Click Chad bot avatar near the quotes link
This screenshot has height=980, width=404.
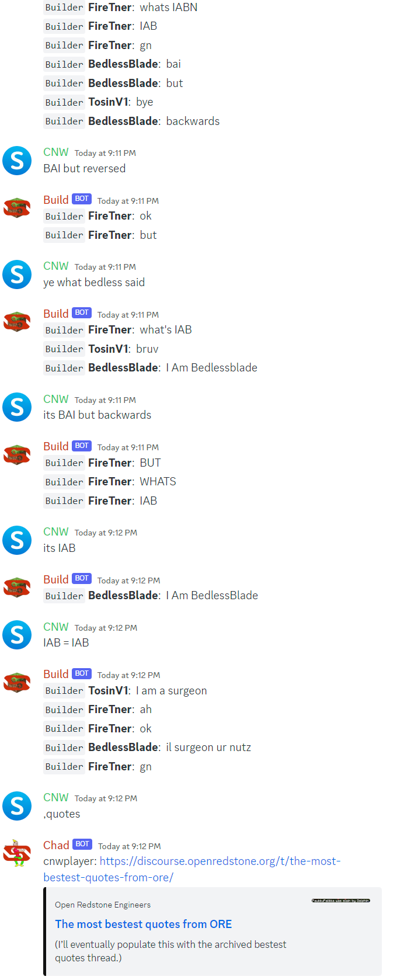coord(17,853)
